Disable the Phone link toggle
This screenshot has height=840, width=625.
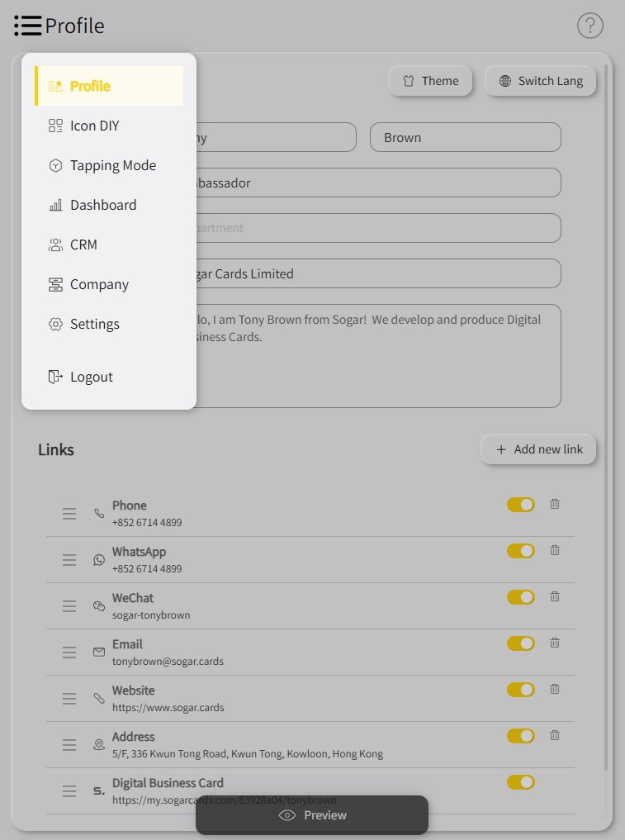(x=521, y=505)
